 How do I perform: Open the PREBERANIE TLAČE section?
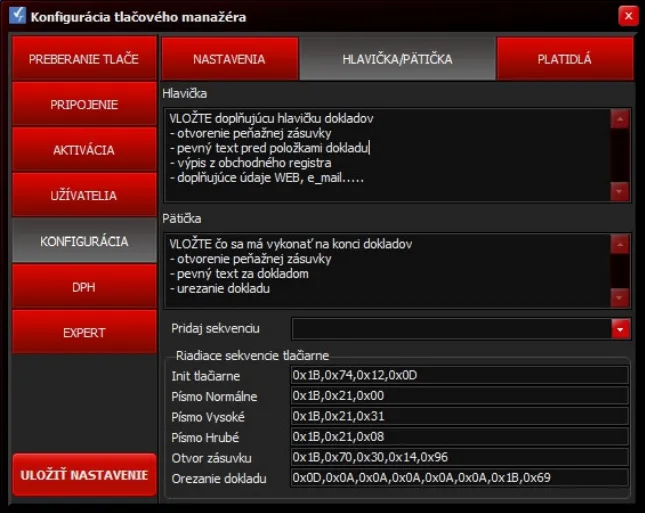pyautogui.click(x=84, y=58)
